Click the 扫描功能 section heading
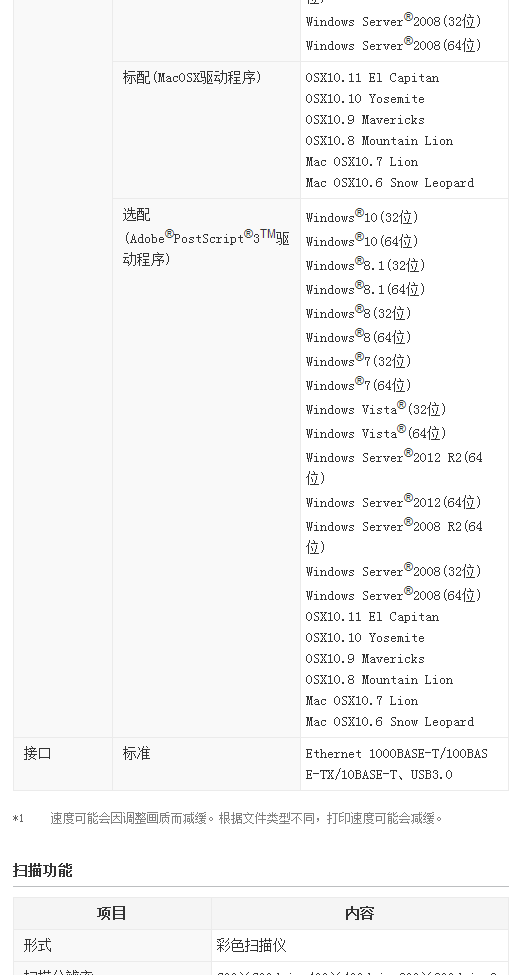519x975 pixels. click(x=43, y=871)
